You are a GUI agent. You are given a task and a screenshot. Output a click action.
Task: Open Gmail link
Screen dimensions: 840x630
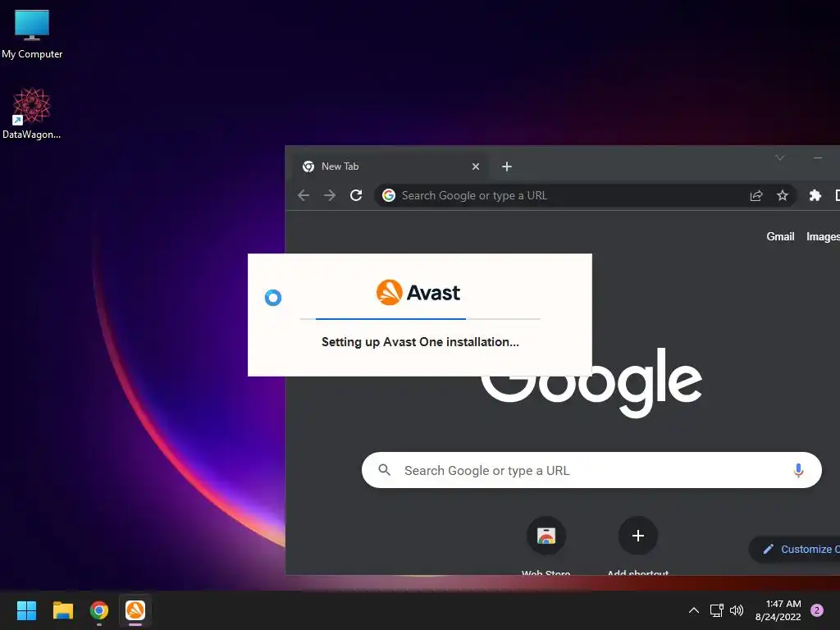(x=781, y=237)
